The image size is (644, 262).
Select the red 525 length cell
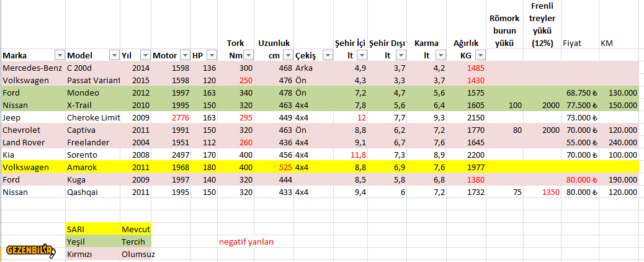[x=275, y=168]
